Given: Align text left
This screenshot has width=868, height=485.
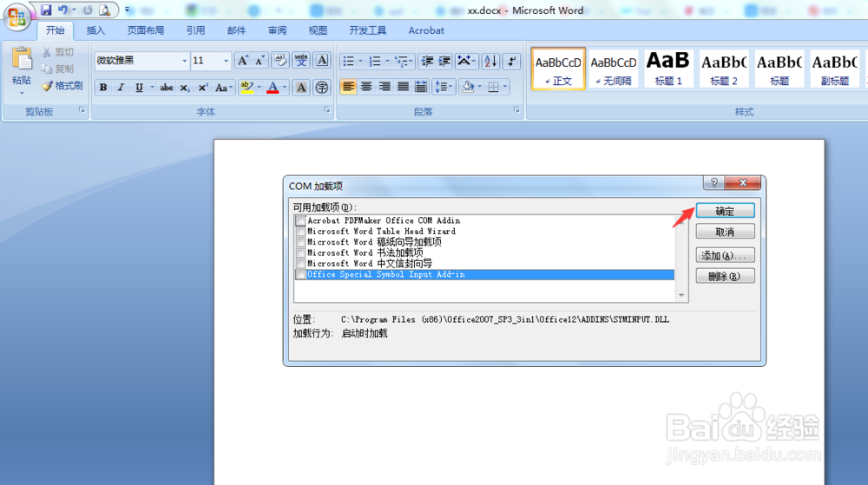Looking at the screenshot, I should click(x=348, y=87).
